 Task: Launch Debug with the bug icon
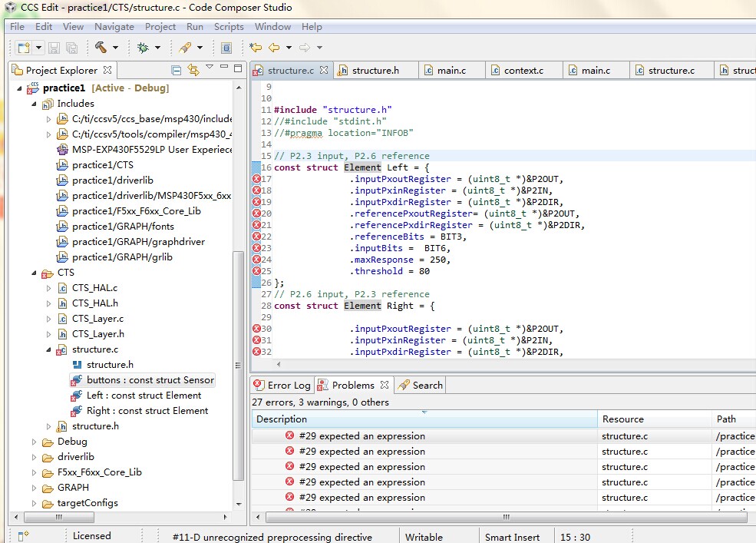pyautogui.click(x=143, y=48)
